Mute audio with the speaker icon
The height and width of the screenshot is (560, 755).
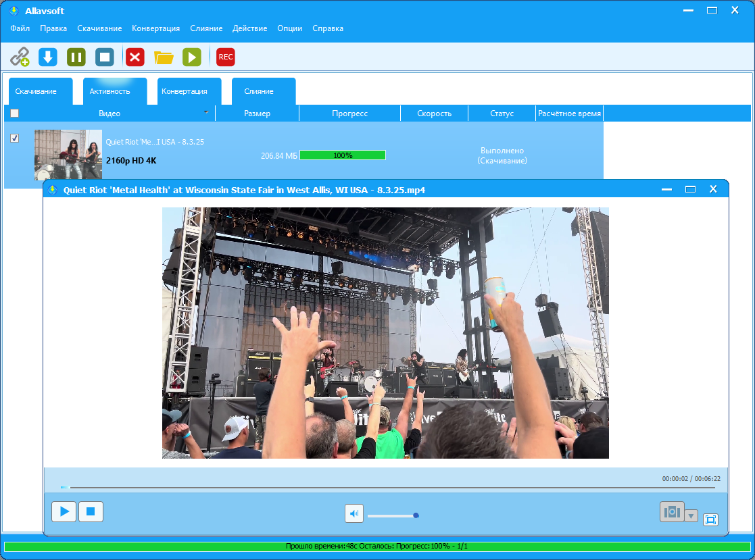tap(354, 513)
